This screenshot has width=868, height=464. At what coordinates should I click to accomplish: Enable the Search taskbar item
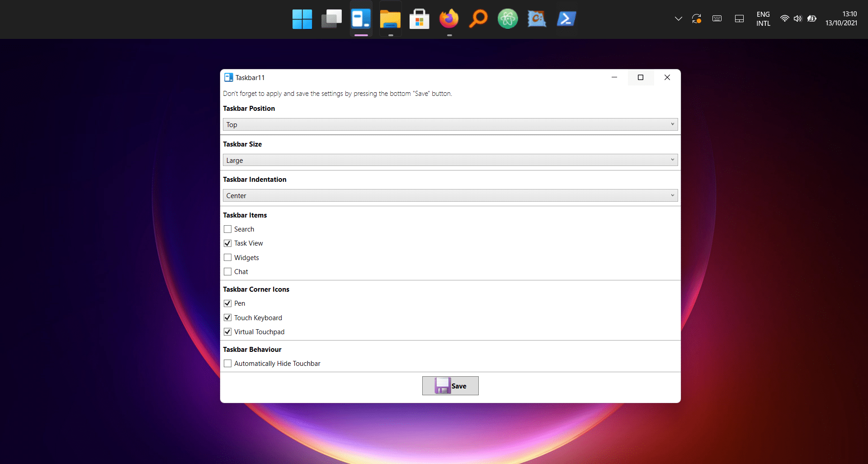coord(227,229)
